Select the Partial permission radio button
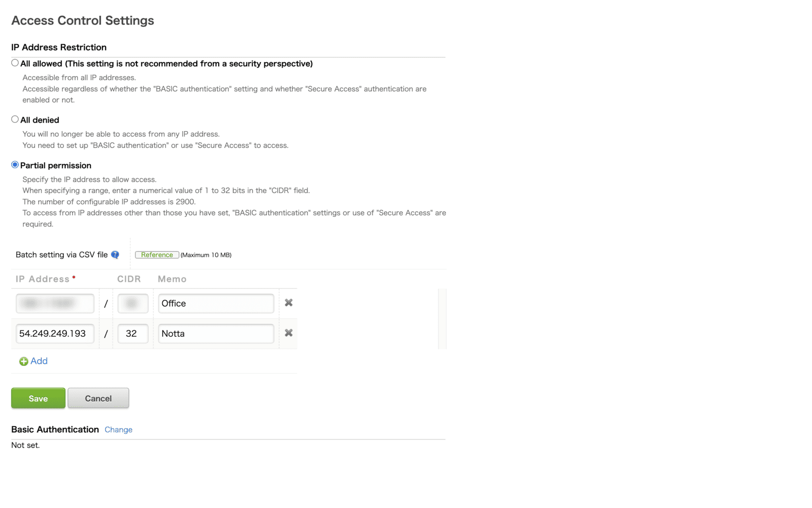 coord(15,165)
